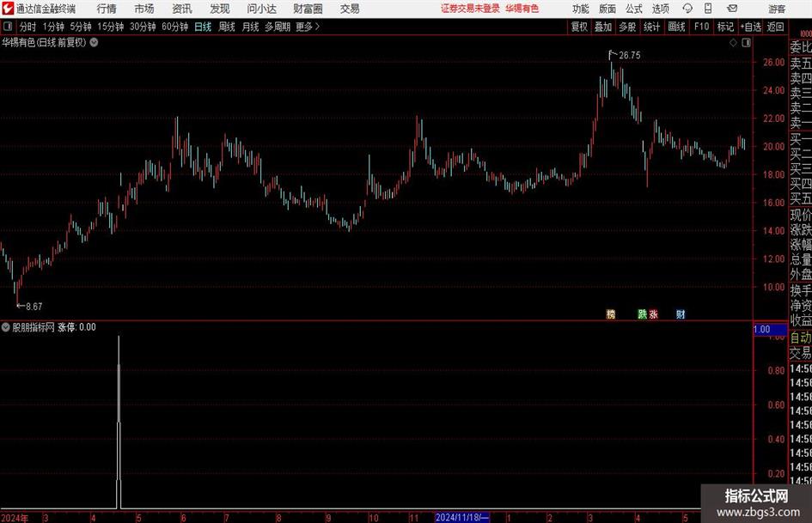Open the 选项 menu

point(661,9)
